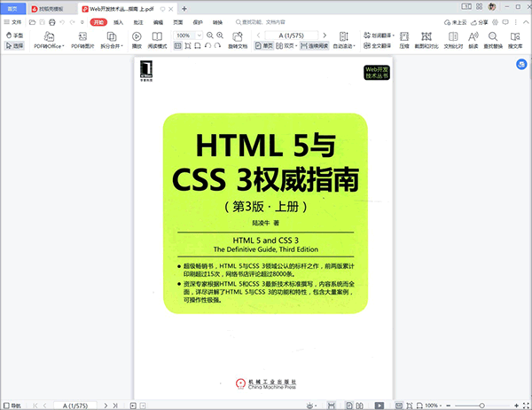Switch to the 首页 home tab
This screenshot has height=410, width=532.
click(x=12, y=9)
